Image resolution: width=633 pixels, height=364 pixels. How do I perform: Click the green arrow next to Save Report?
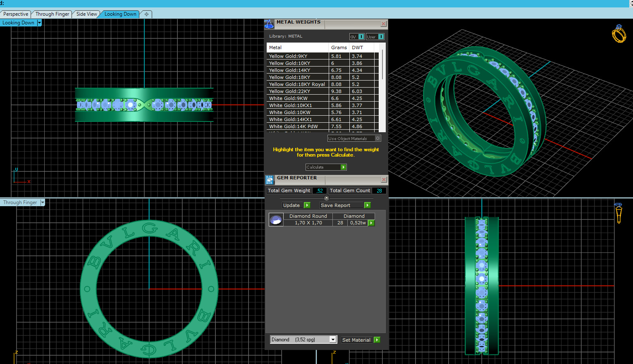tap(368, 205)
